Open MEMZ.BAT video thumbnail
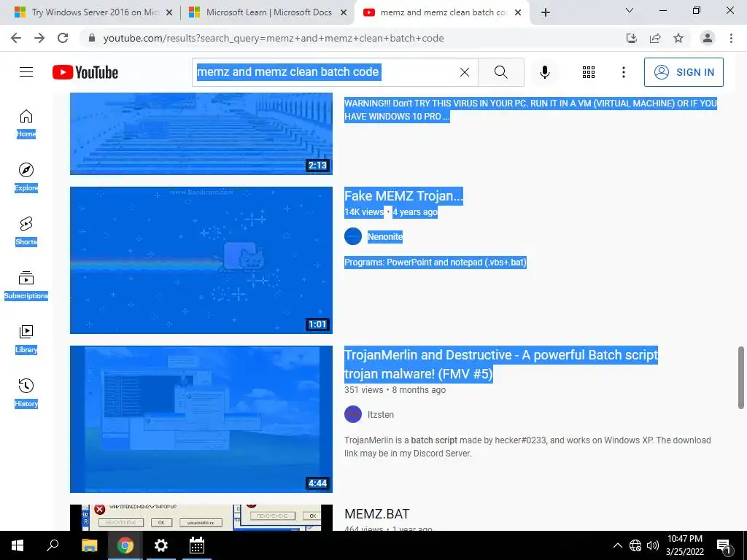 pos(201,518)
